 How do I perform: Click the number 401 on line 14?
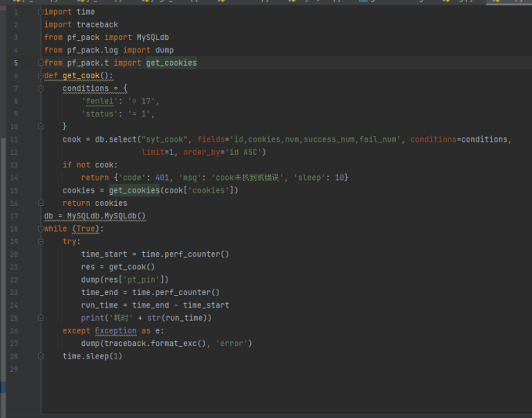pyautogui.click(x=162, y=178)
